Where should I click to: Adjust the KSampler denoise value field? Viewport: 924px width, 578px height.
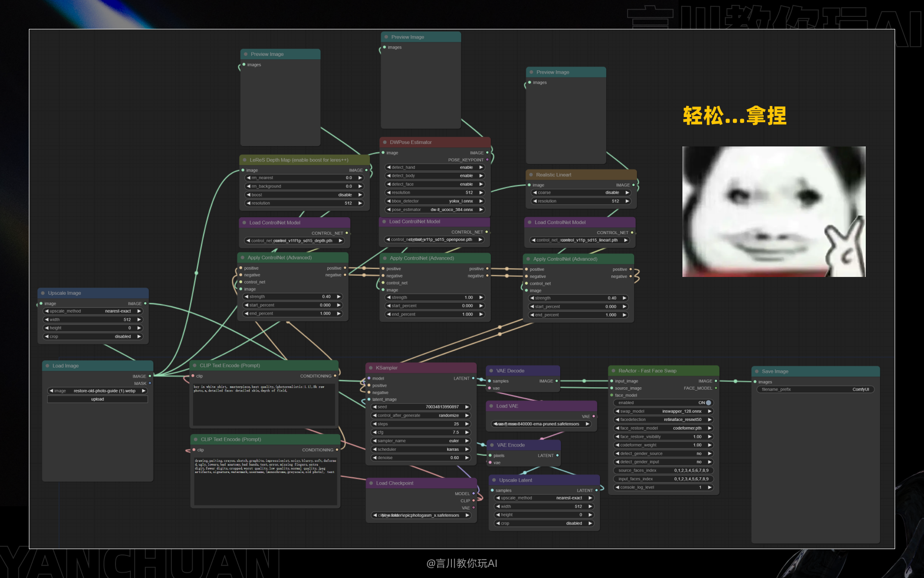click(x=421, y=458)
